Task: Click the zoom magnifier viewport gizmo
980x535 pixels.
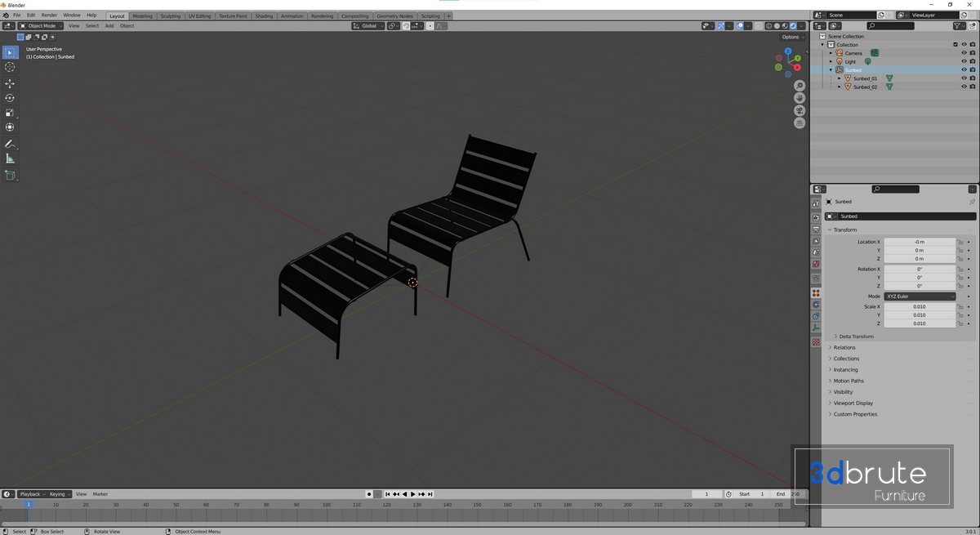Action: pyautogui.click(x=800, y=86)
